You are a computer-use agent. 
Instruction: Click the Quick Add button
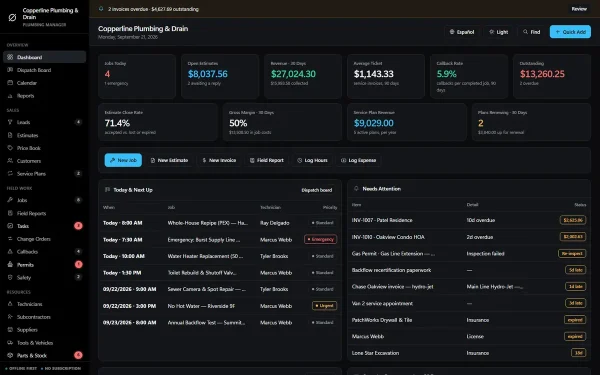[570, 32]
